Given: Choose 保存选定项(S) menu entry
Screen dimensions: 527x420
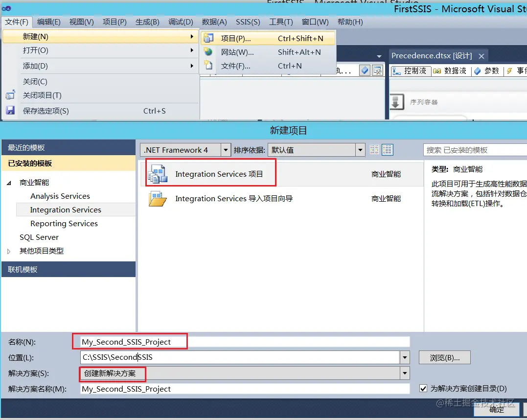Looking at the screenshot, I should point(100,111).
